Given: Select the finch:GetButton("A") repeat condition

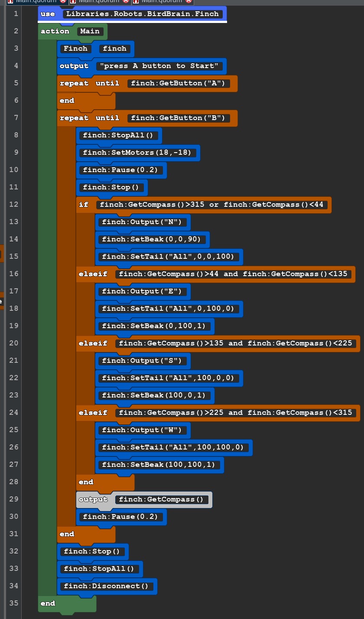Looking at the screenshot, I should click(178, 83).
